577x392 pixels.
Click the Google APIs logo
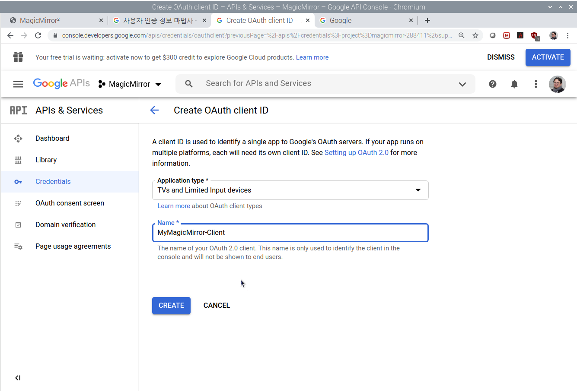61,83
